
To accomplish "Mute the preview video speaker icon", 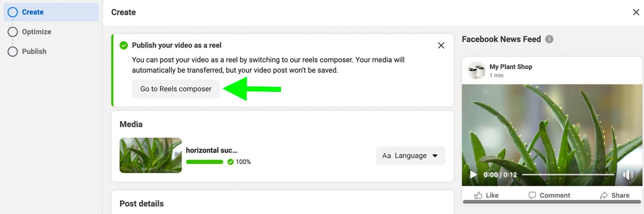I will [x=628, y=175].
